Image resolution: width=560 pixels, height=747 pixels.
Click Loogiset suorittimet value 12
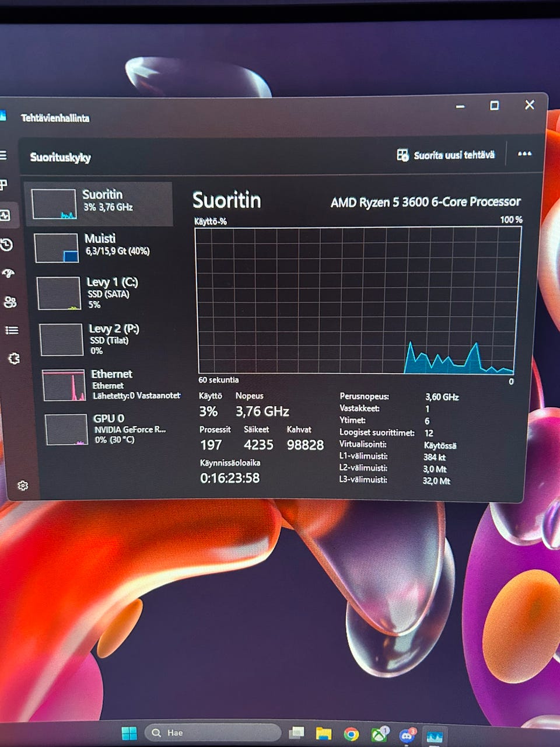click(429, 433)
